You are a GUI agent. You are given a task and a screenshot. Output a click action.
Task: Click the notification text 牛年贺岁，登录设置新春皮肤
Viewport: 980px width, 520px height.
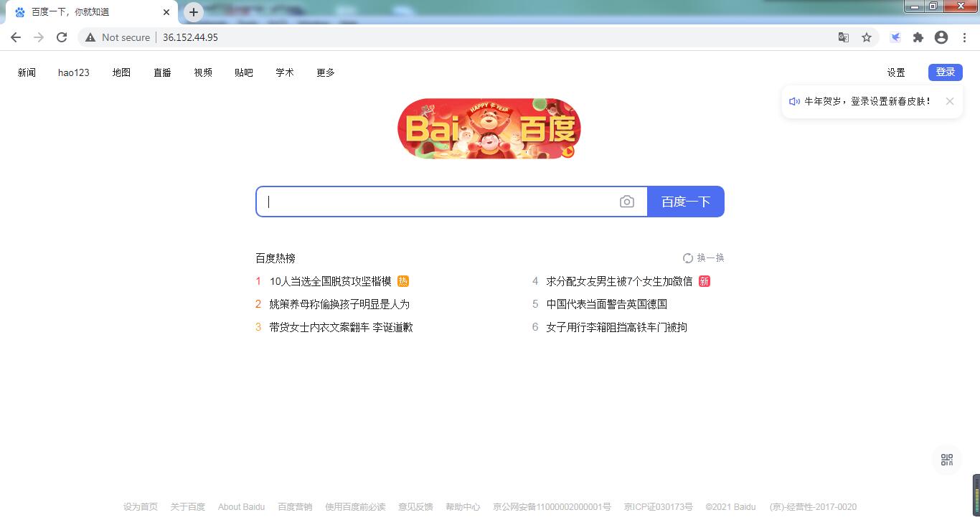[x=868, y=101]
